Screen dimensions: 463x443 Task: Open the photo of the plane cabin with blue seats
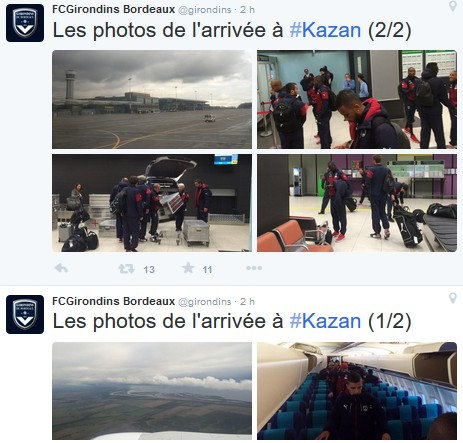point(357,391)
